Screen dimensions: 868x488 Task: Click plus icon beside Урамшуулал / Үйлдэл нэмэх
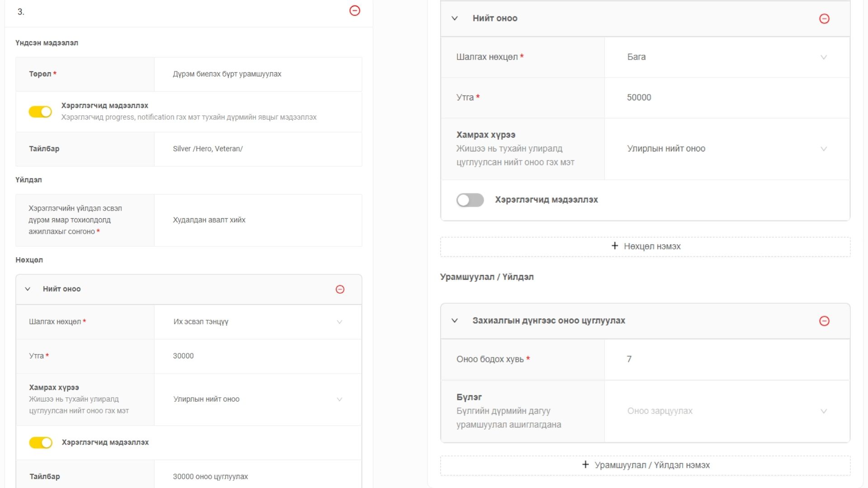(585, 465)
